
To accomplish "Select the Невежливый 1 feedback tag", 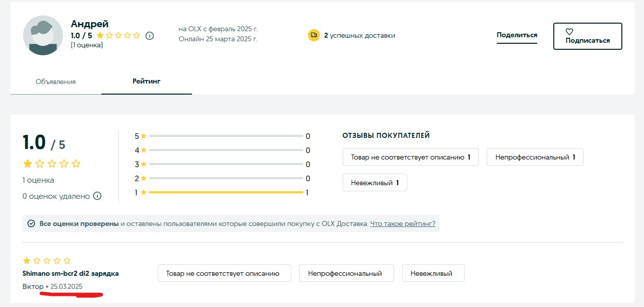I will click(x=374, y=183).
